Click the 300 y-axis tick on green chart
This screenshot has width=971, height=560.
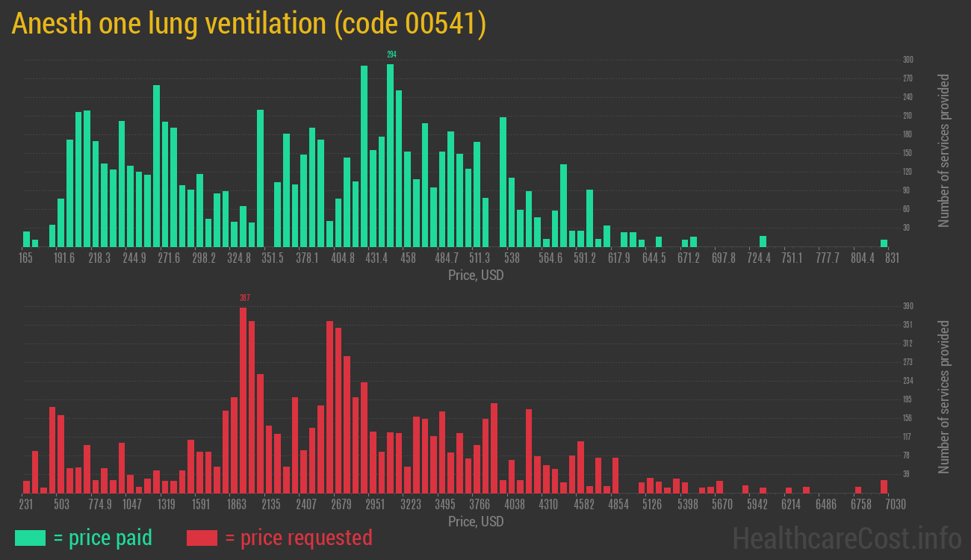[x=908, y=60]
